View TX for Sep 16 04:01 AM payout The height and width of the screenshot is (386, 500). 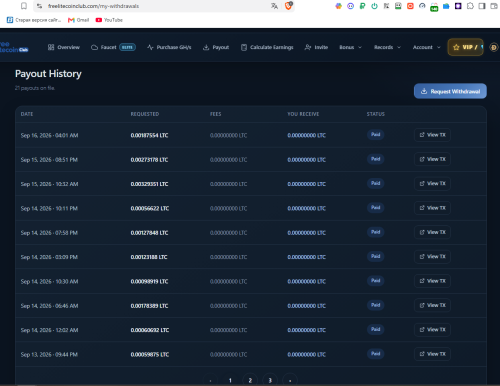432,135
